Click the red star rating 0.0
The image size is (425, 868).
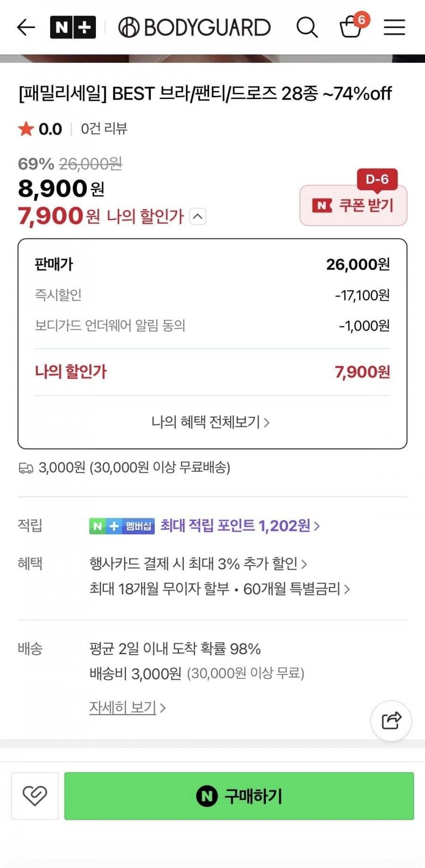coord(40,129)
